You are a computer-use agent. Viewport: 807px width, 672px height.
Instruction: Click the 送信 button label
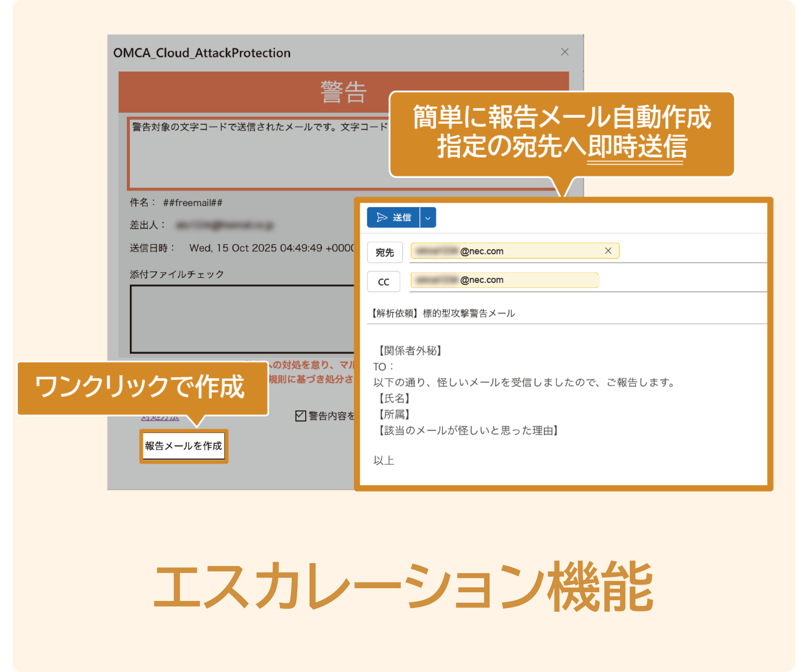click(402, 217)
